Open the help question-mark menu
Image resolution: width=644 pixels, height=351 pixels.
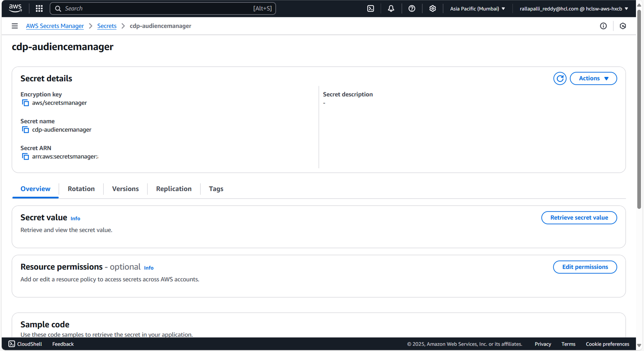(412, 9)
